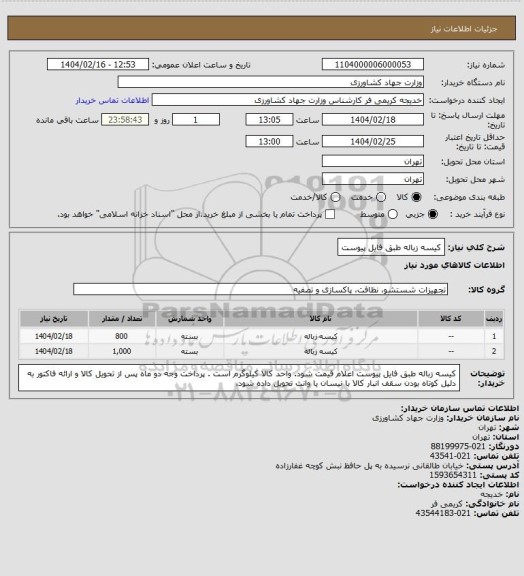The image size is (524, 576).
Task: Click the general description field کیسه زباله
Action: pyautogui.click(x=391, y=247)
